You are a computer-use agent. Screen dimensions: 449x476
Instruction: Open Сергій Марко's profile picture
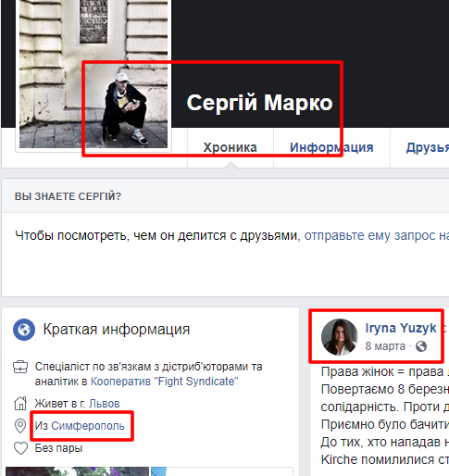tap(94, 74)
